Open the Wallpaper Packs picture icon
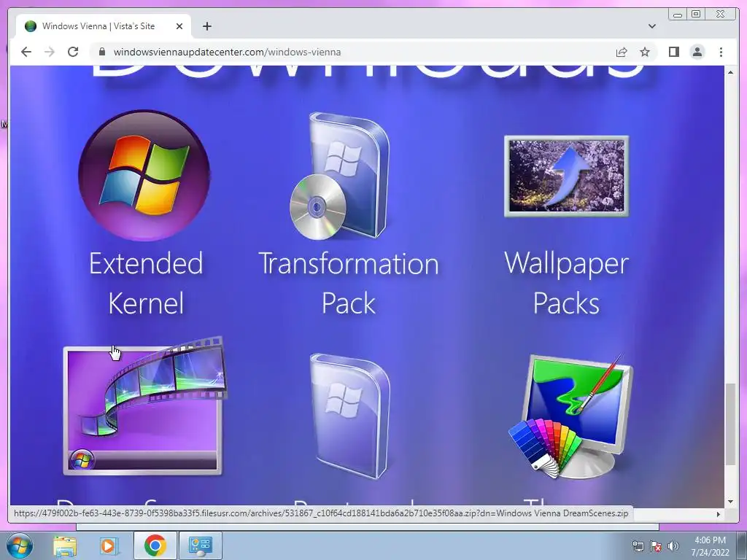This screenshot has height=560, width=747. (x=566, y=176)
